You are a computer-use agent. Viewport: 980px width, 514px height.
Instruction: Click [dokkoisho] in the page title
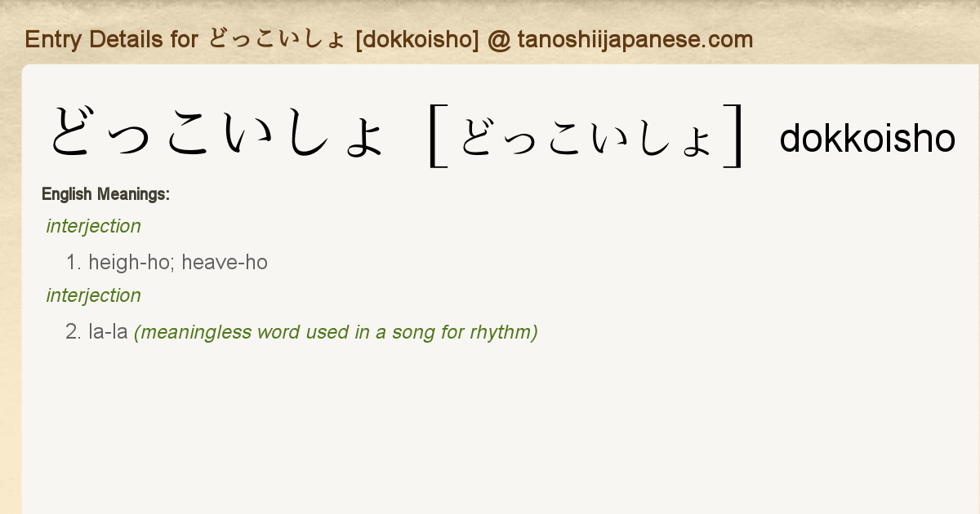pyautogui.click(x=417, y=39)
